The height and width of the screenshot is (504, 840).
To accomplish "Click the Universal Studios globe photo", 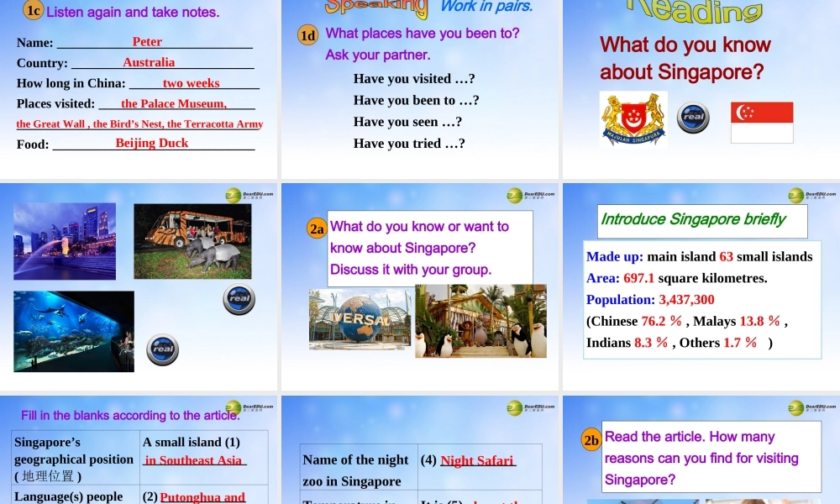I will (360, 319).
